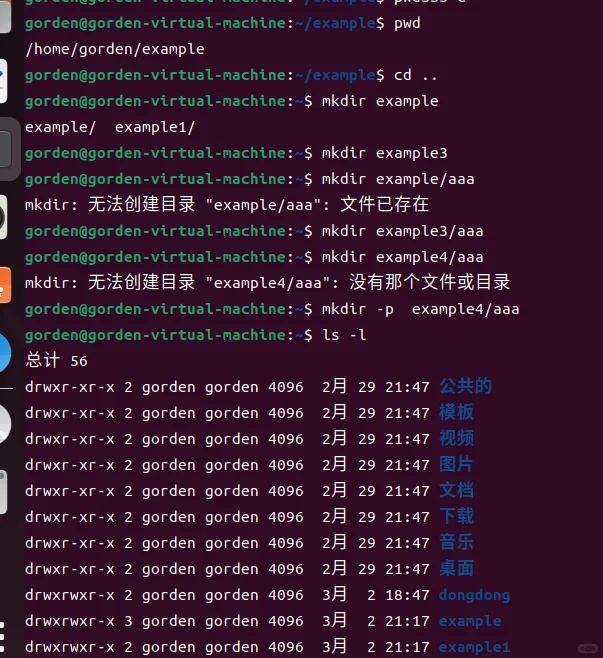
Task: Click the pwd command text
Action: (x=407, y=24)
